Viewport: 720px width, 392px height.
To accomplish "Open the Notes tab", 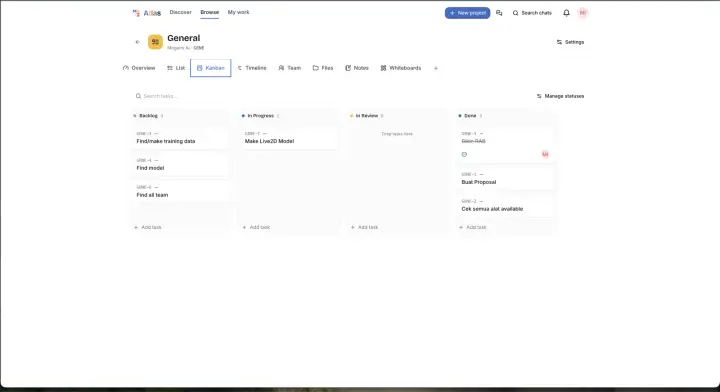I will (x=357, y=68).
